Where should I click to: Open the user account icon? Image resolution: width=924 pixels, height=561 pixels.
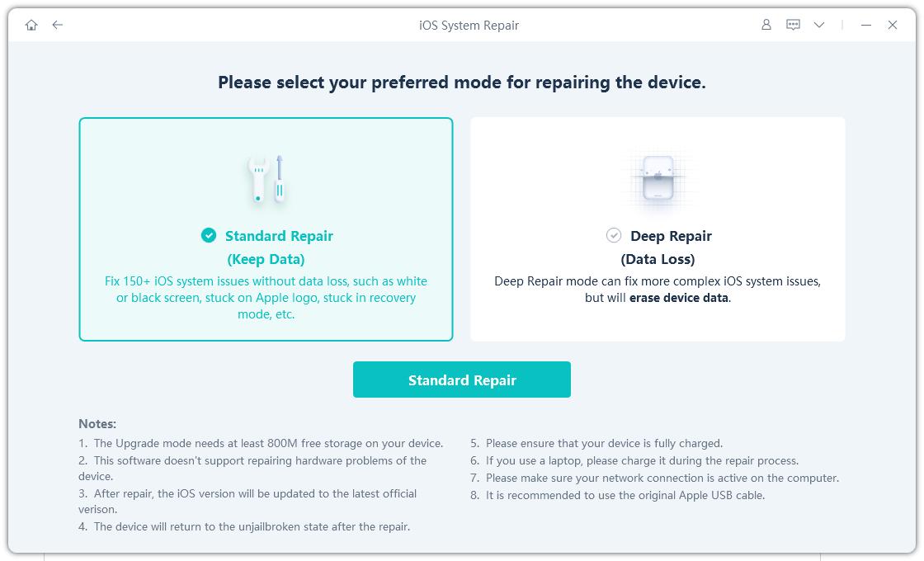pos(766,25)
